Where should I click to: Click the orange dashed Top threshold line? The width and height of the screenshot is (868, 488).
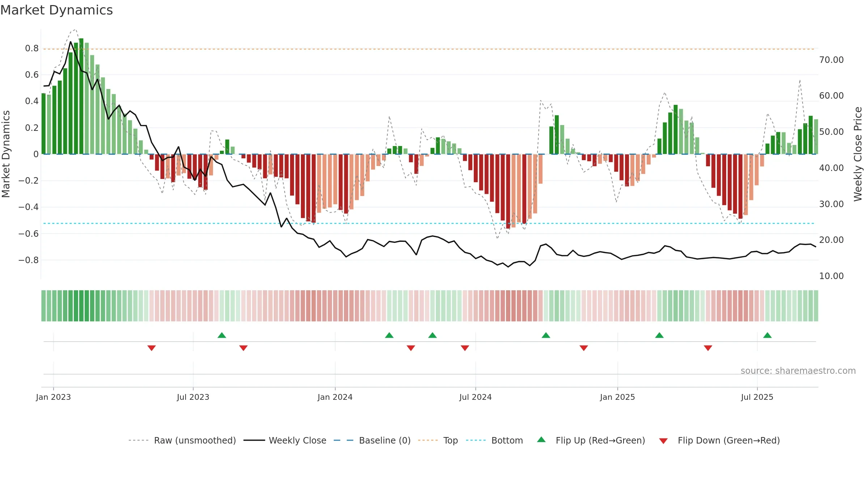(x=430, y=49)
